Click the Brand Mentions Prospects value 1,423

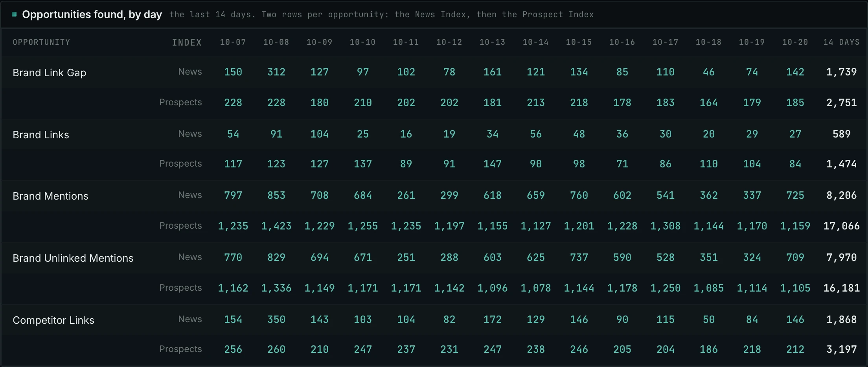tap(276, 226)
